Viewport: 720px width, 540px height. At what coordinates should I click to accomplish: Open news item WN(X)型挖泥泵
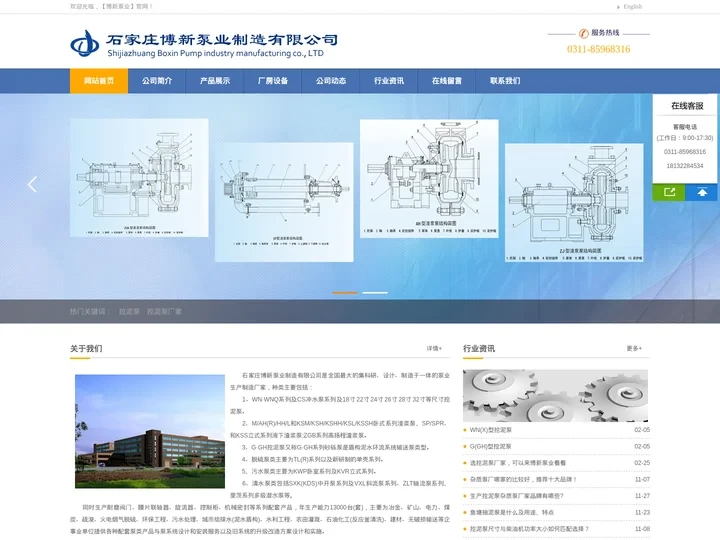(x=490, y=430)
